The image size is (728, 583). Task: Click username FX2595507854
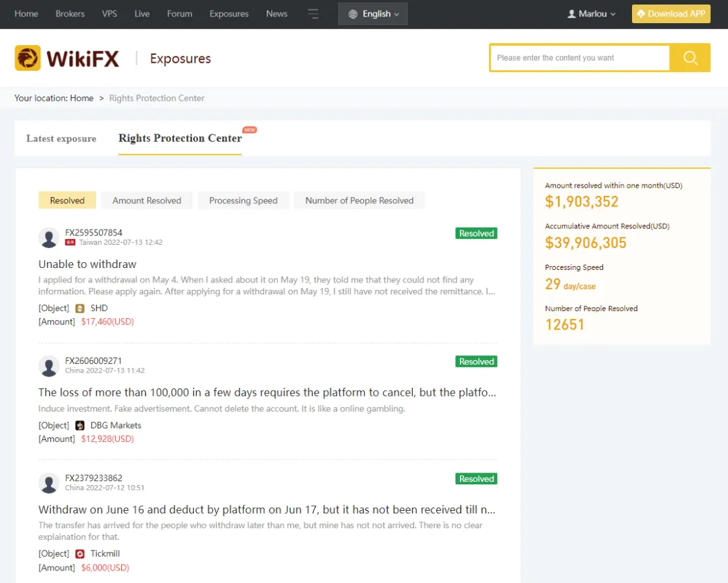[x=94, y=232]
